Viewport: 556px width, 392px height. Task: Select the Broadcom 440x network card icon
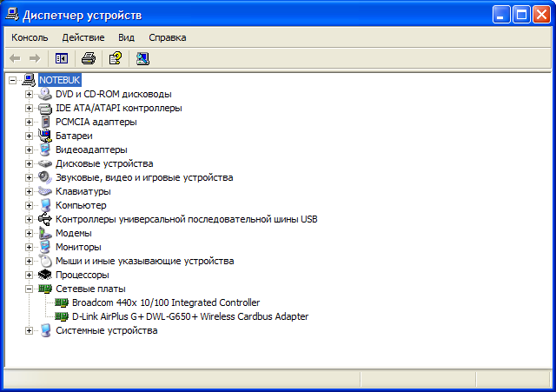click(x=62, y=302)
